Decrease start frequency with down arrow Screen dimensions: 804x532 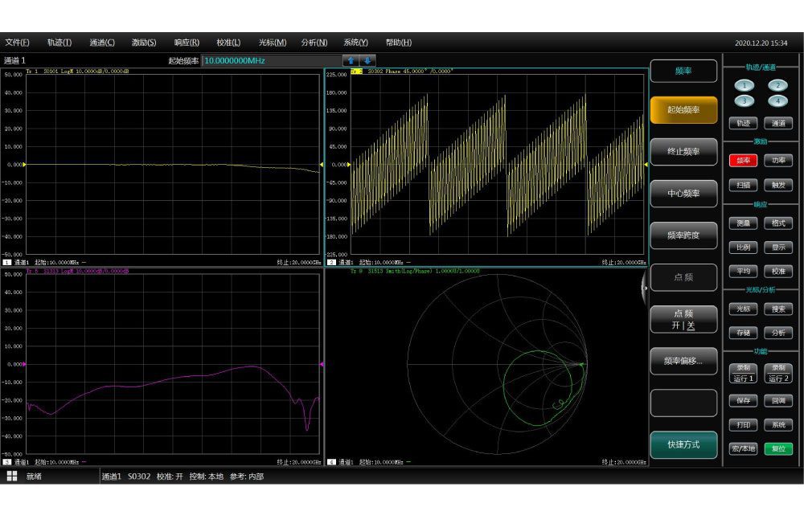tap(367, 60)
